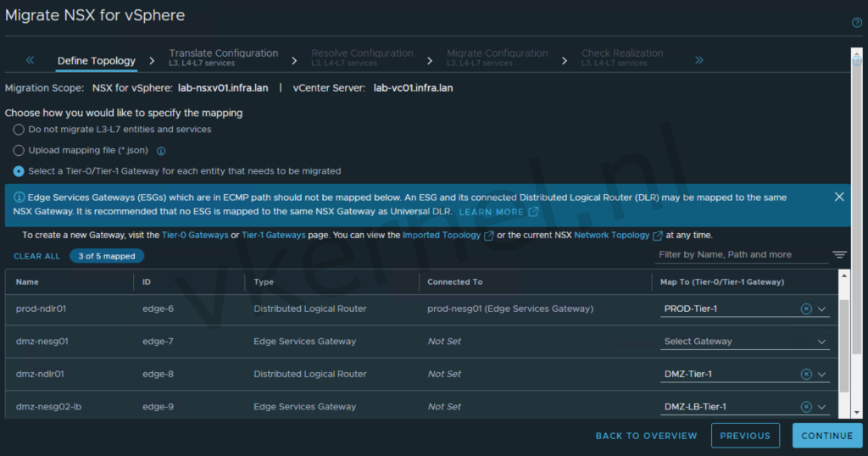Select Do not migrate L3-L7 entities option
Viewport: 868px width, 456px height.
pyautogui.click(x=19, y=130)
